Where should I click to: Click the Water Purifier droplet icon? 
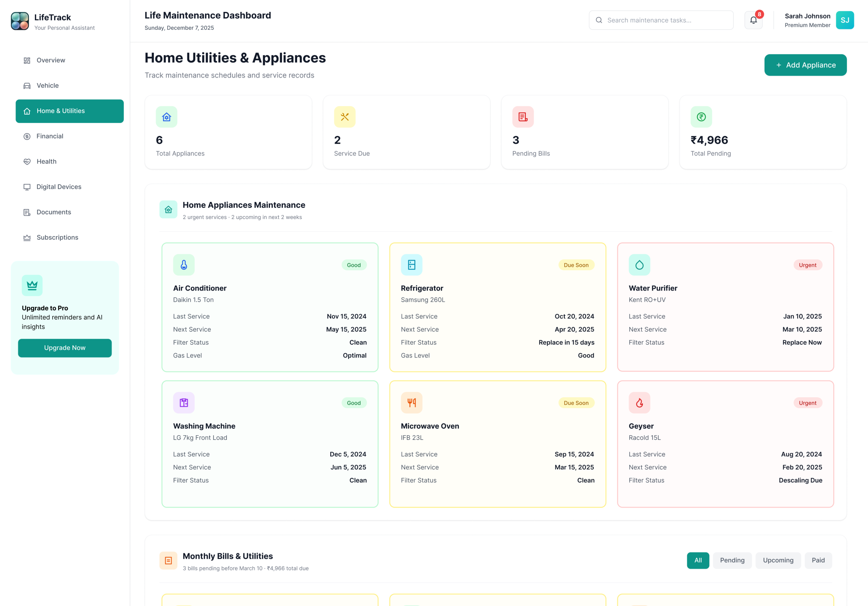[640, 264]
